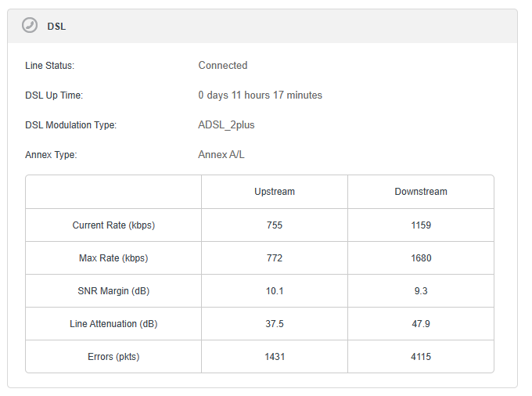
Task: Click the Downstream column header
Action: tap(420, 192)
